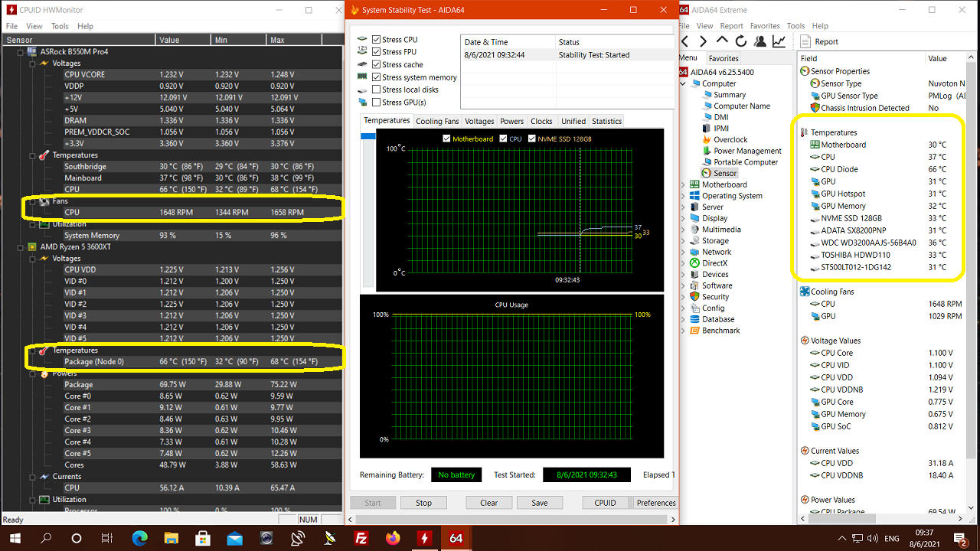Collapse the AMD Ryzen 5 3600XT node
Image resolution: width=980 pixels, height=551 pixels.
coord(21,247)
